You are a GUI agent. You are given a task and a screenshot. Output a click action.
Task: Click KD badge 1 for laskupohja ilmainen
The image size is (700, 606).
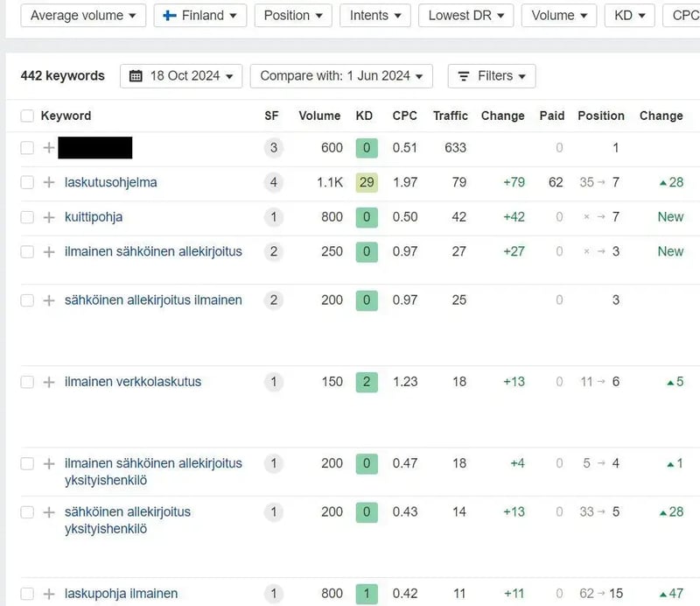point(367,594)
